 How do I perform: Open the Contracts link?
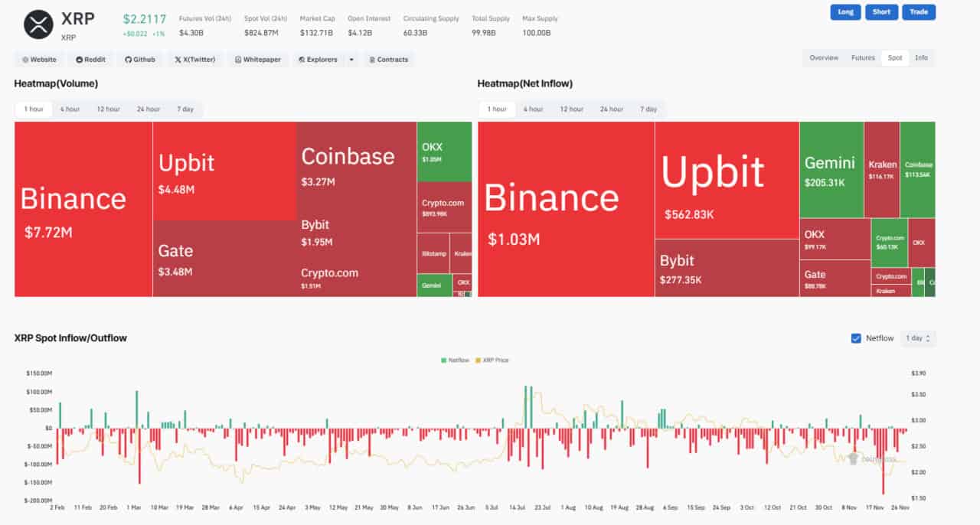(x=388, y=60)
